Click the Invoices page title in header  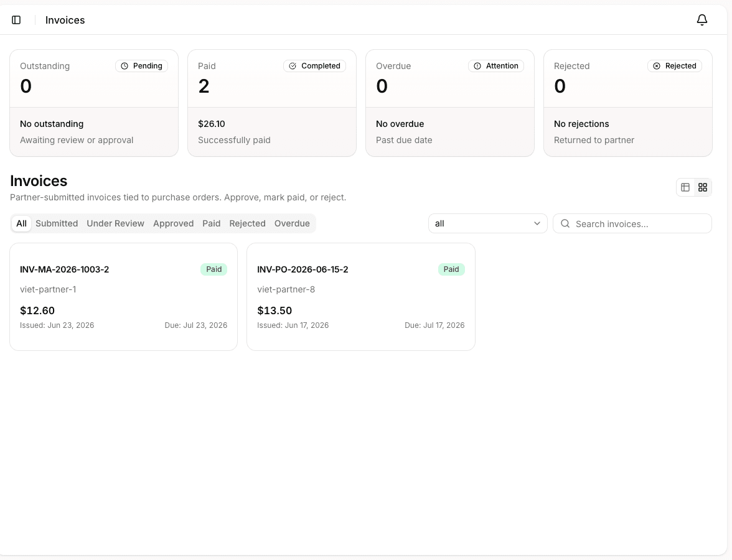65,20
